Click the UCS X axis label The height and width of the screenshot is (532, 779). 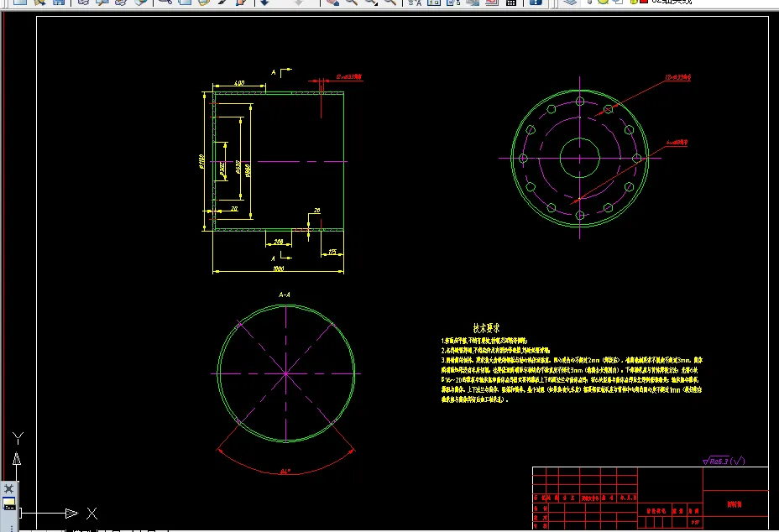pos(91,514)
